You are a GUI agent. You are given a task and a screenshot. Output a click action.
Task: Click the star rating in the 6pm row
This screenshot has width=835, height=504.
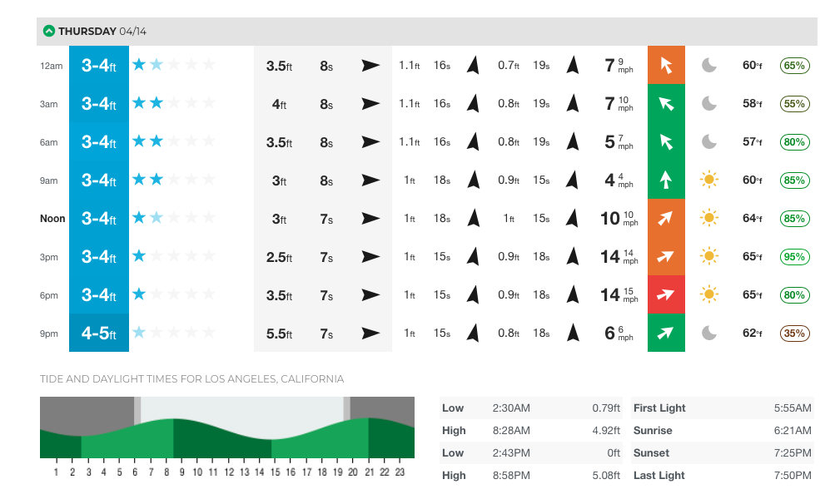click(x=174, y=294)
